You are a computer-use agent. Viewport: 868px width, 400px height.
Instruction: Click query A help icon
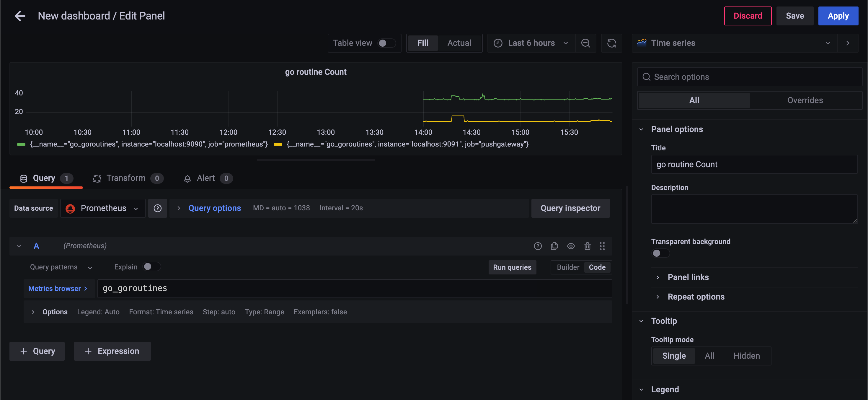pos(538,246)
